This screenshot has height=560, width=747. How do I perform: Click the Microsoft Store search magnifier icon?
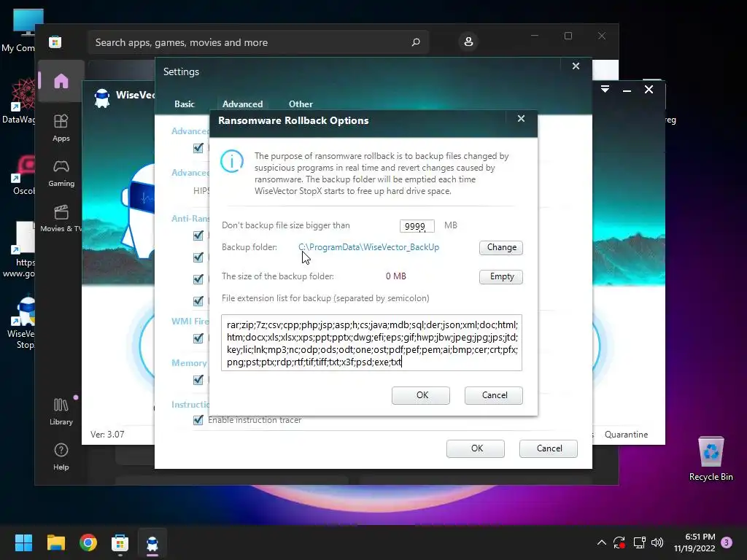tap(415, 42)
